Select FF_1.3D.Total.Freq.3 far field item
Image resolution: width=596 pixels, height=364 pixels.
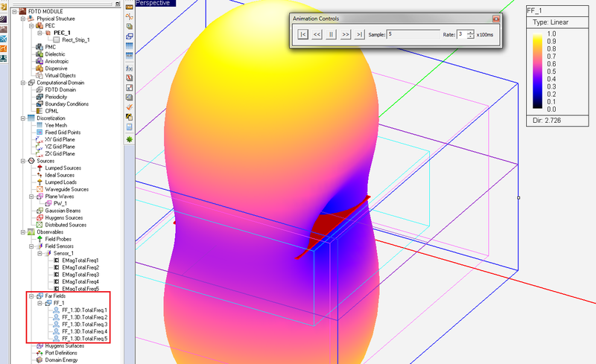click(x=84, y=325)
